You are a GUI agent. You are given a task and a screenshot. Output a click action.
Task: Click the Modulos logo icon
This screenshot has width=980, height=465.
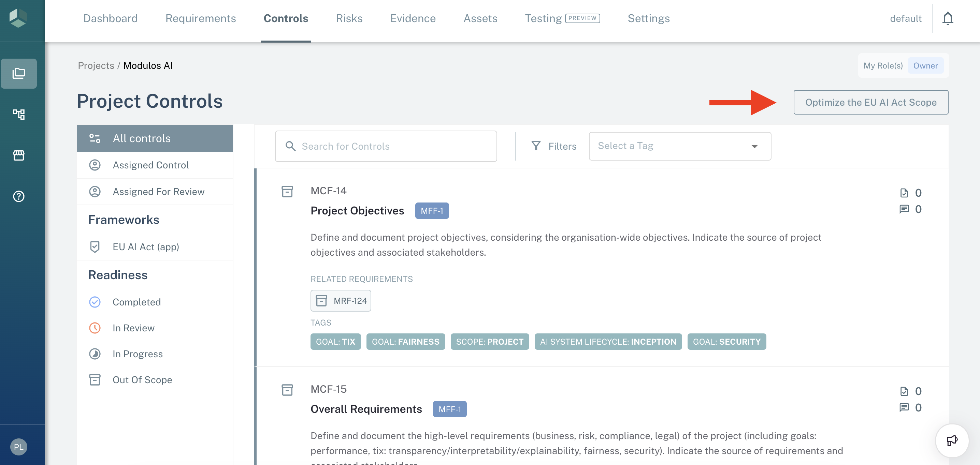pos(18,18)
